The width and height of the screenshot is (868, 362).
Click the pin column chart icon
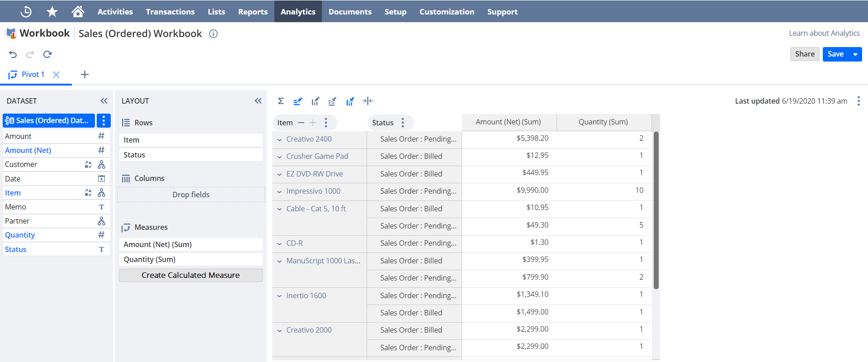coord(350,101)
